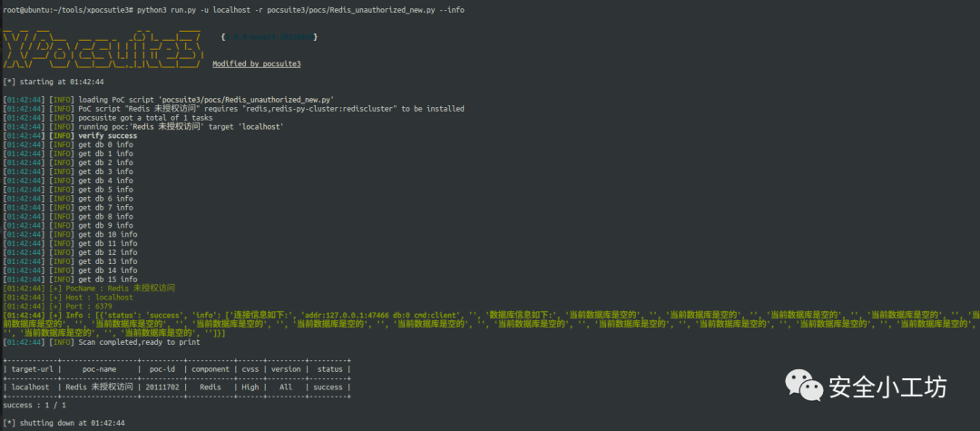Click the '[+] Port : 6379' line
The width and height of the screenshot is (980, 431).
point(57,307)
